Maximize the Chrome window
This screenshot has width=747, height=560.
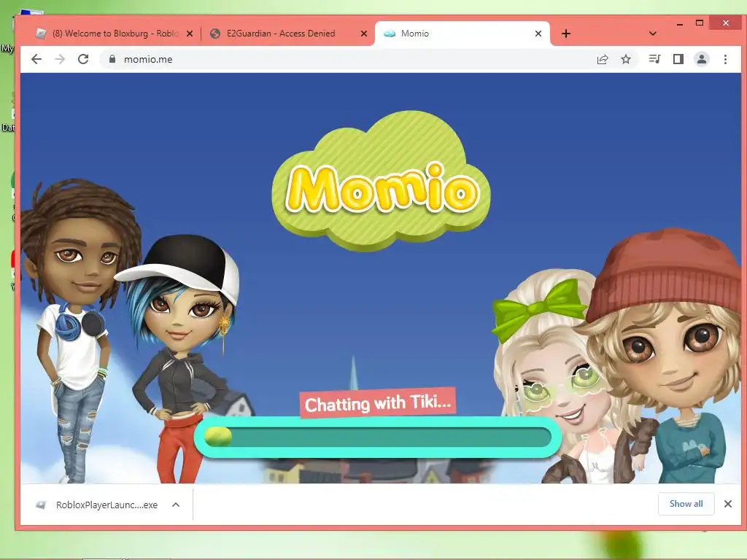700,23
